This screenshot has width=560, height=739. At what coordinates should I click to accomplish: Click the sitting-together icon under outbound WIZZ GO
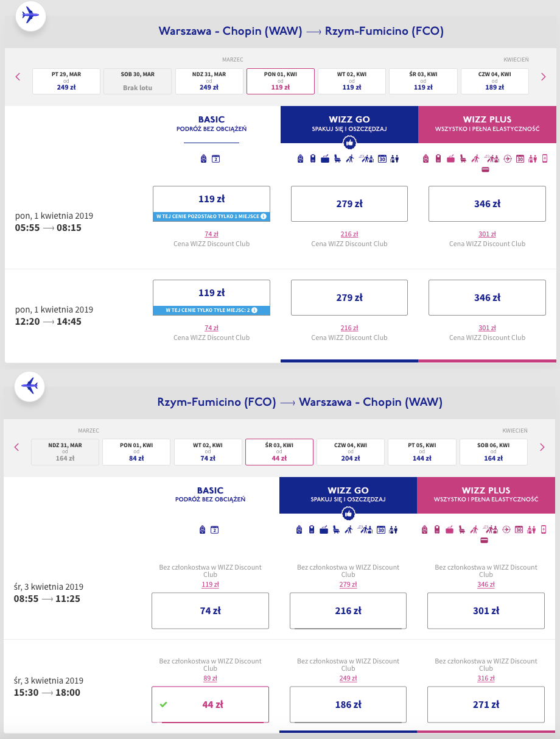point(394,159)
